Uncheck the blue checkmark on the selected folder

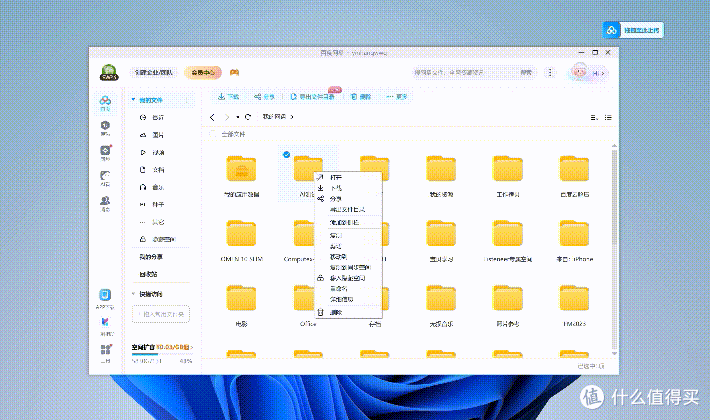[x=286, y=155]
